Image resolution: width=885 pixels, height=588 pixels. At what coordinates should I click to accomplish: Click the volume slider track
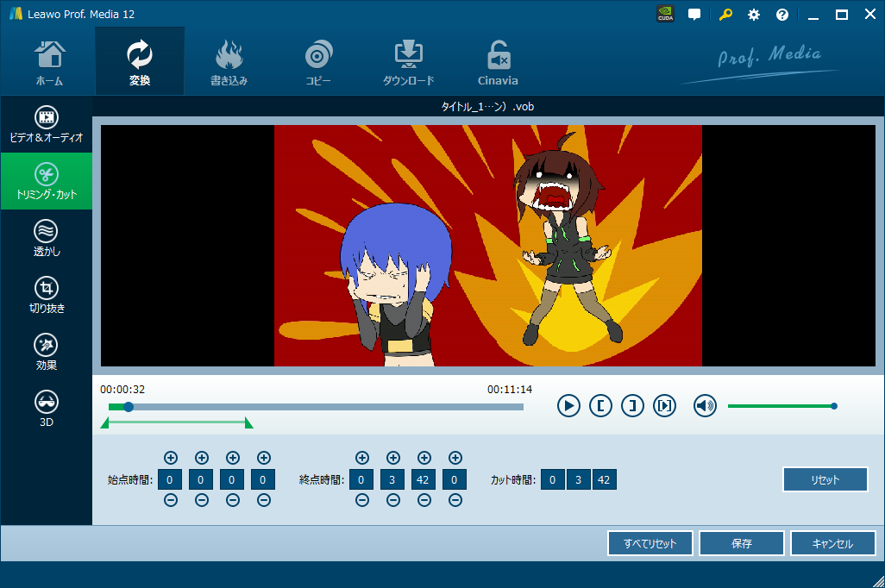point(780,406)
